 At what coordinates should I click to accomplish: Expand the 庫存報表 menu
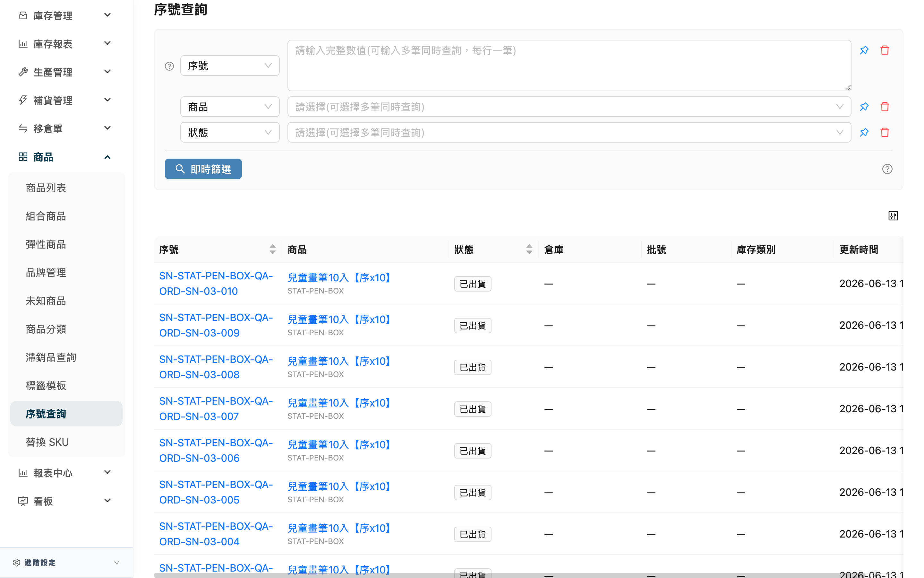(107, 44)
